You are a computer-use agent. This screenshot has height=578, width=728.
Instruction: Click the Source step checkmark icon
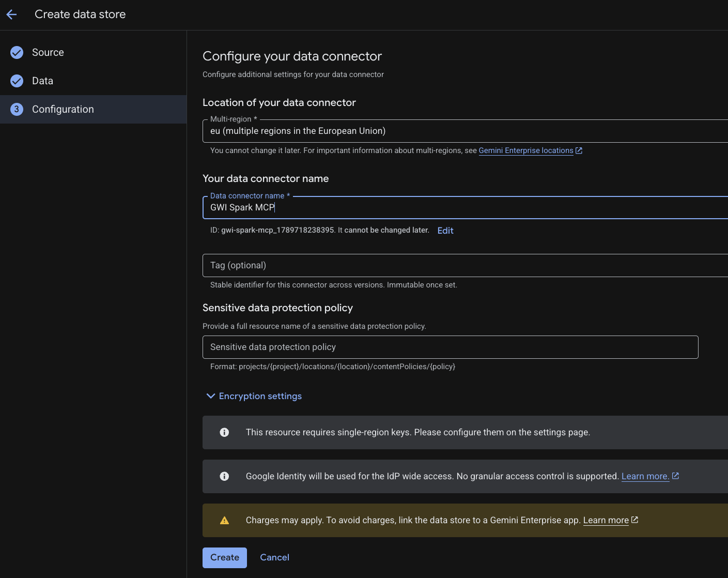[x=17, y=52]
